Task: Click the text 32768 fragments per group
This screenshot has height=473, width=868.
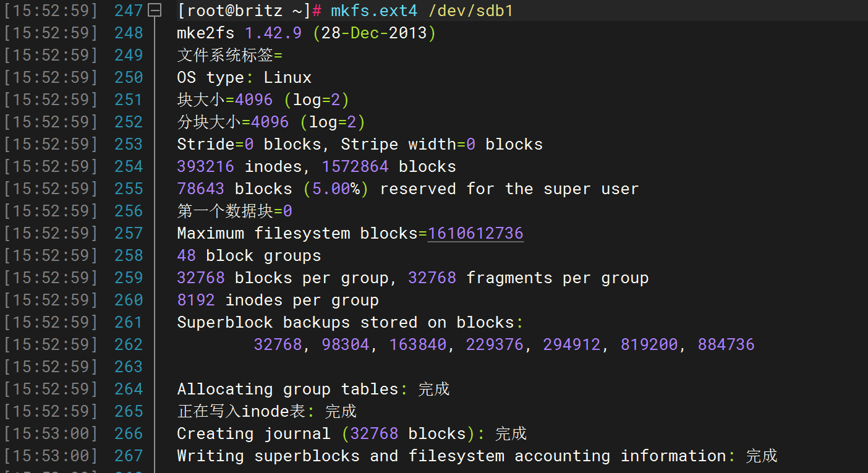Action: [x=529, y=278]
